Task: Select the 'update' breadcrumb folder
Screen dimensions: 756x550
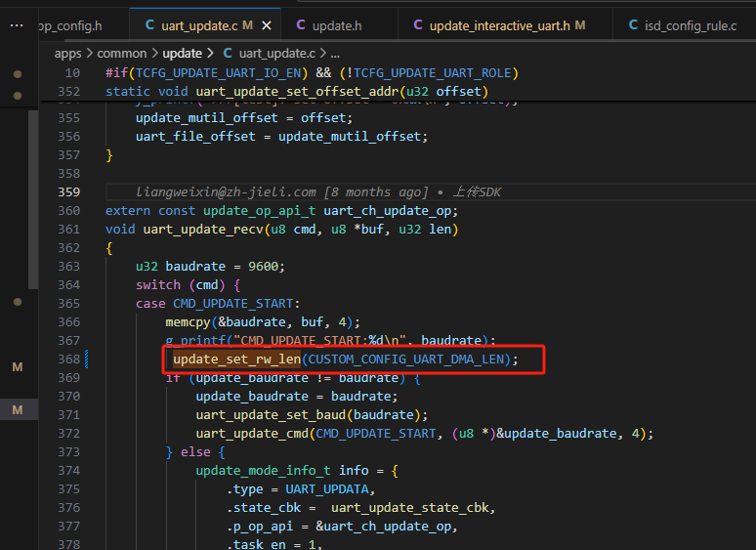Action: (x=183, y=53)
